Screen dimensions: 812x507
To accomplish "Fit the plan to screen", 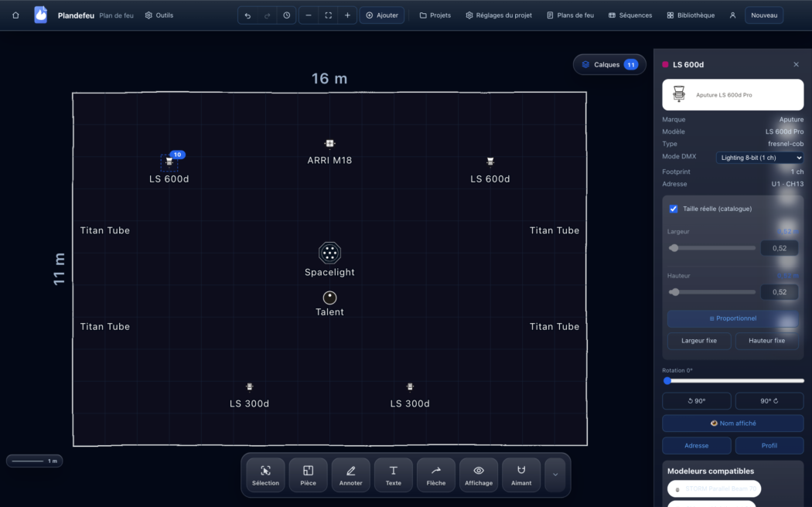I will point(329,15).
